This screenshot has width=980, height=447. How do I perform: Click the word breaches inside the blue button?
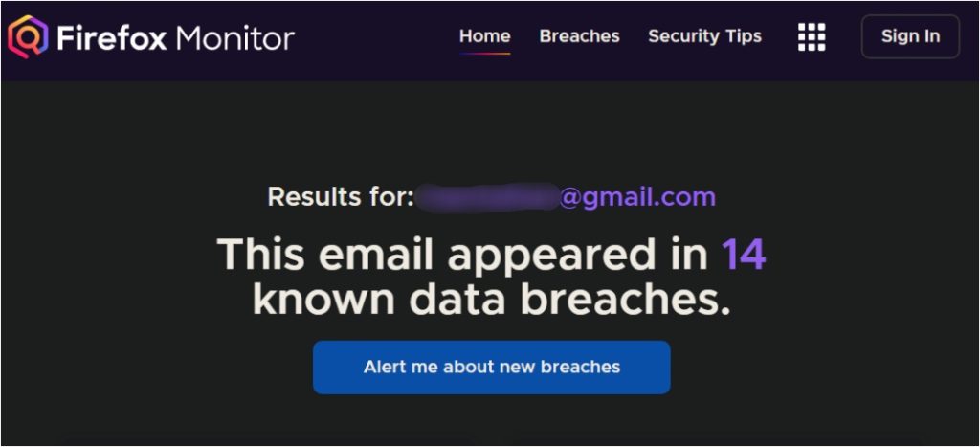point(581,367)
